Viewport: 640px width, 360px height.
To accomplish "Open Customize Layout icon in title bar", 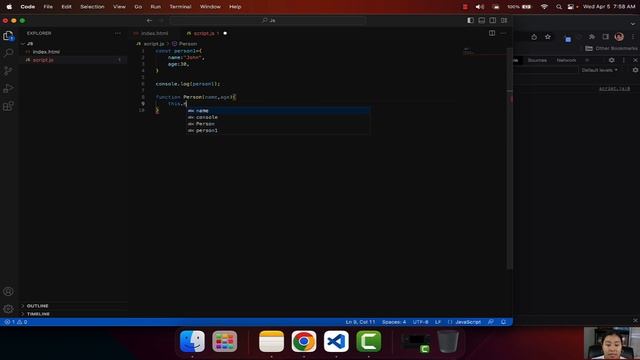I will pos(504,20).
